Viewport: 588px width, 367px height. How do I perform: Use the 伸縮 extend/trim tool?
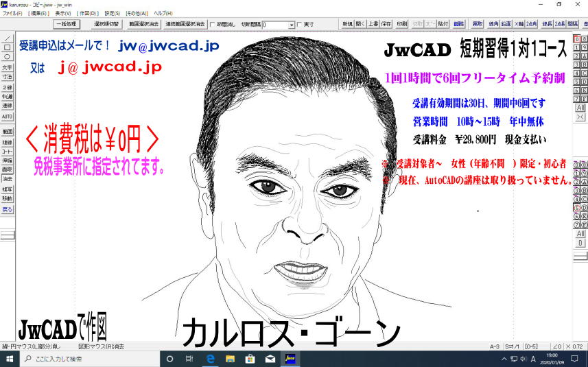[x=7, y=161]
